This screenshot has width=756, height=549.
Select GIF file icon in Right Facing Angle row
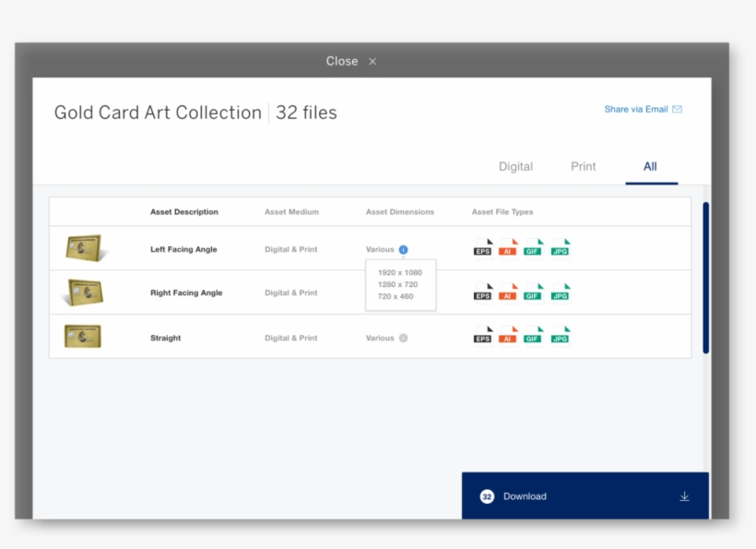(533, 292)
